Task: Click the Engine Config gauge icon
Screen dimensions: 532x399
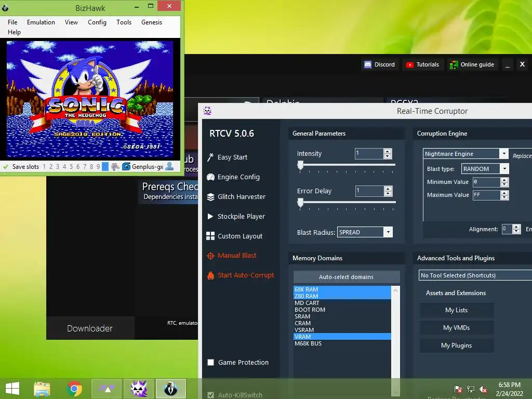Action: coord(210,177)
